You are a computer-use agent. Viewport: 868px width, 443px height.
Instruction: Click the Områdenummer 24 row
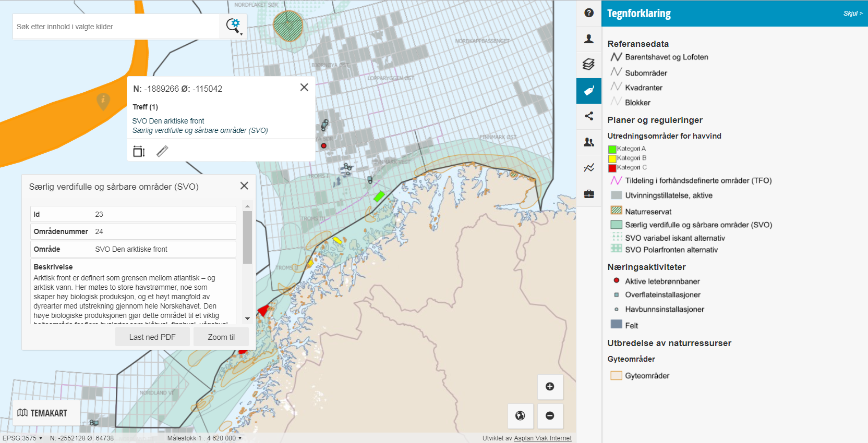click(133, 231)
